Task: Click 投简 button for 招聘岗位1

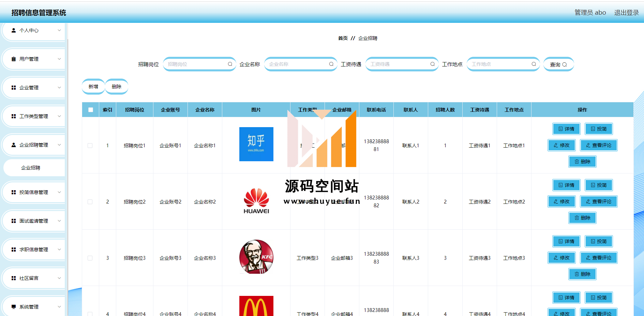Action: (x=599, y=129)
